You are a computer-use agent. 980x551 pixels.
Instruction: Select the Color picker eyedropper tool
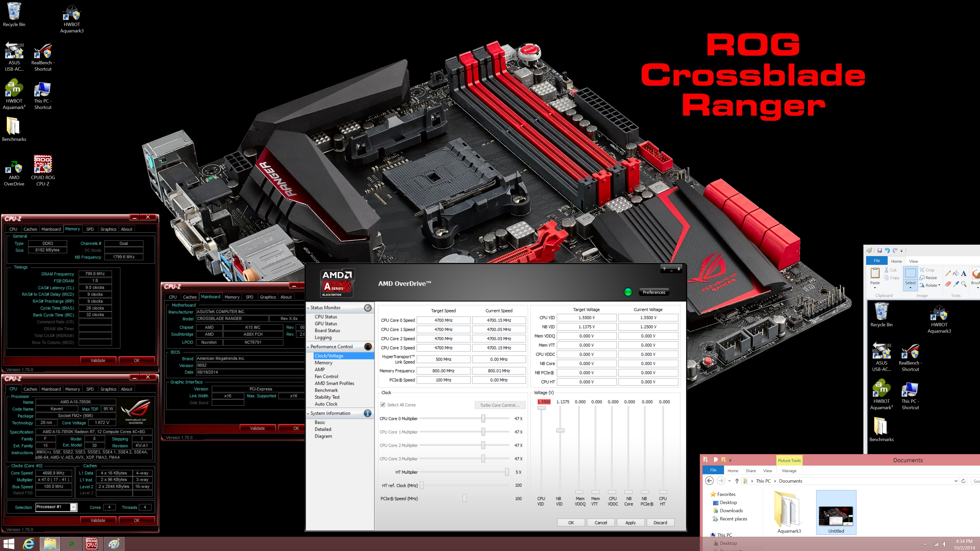tap(956, 284)
